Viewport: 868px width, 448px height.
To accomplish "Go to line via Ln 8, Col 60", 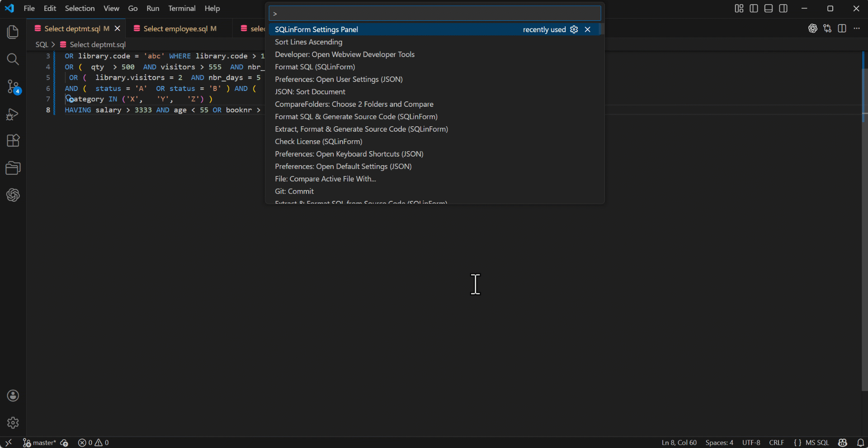I will coord(679,443).
